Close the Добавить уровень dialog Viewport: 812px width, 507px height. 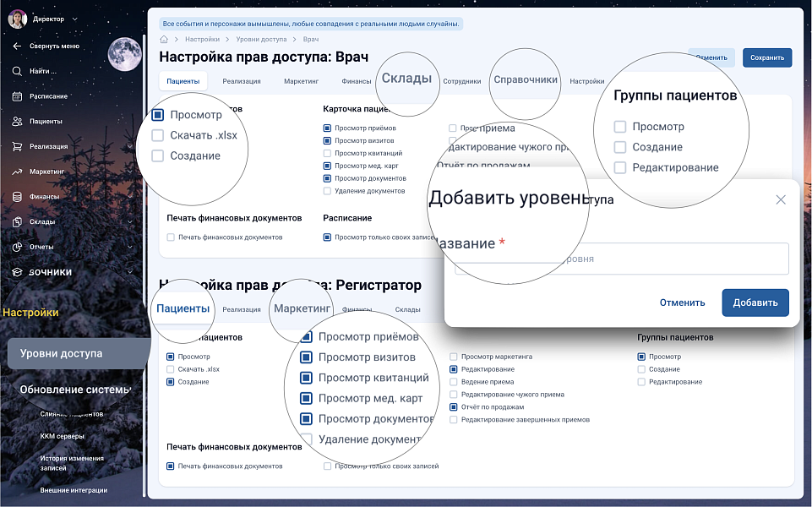click(781, 199)
